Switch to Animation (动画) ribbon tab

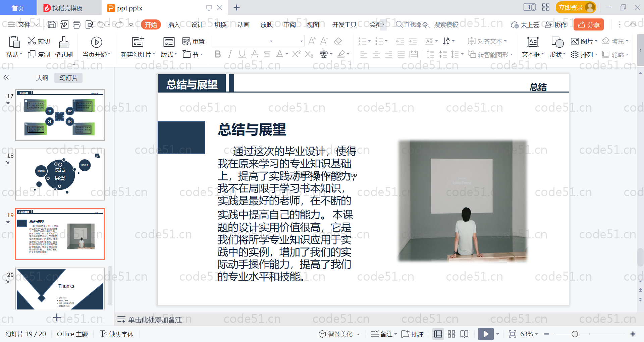tap(243, 24)
